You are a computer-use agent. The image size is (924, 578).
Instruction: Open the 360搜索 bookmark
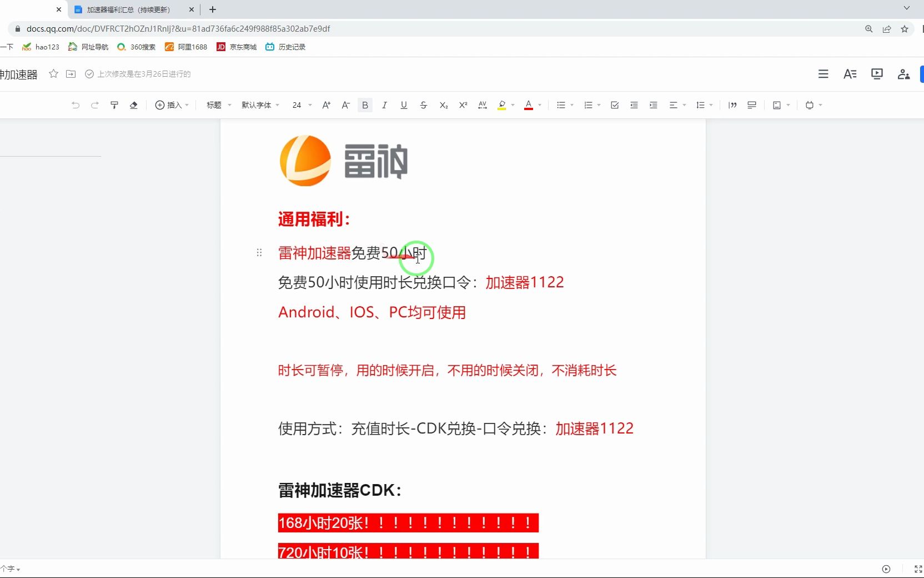[x=137, y=47]
